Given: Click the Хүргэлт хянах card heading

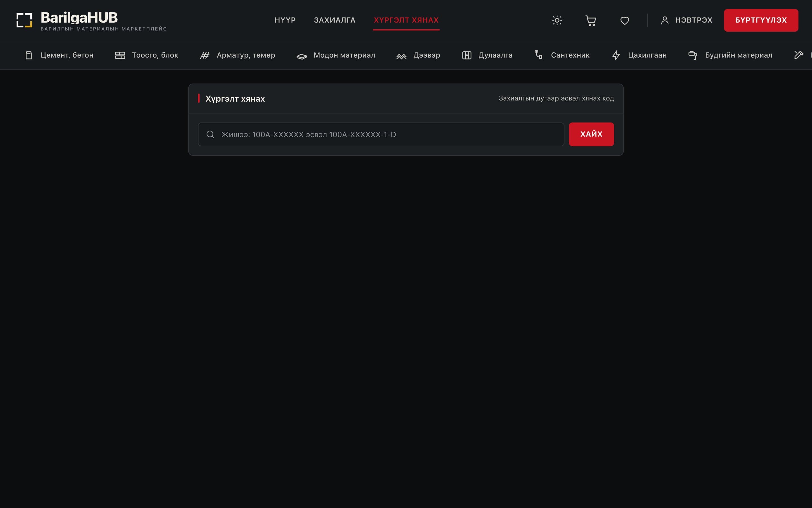Looking at the screenshot, I should (235, 99).
